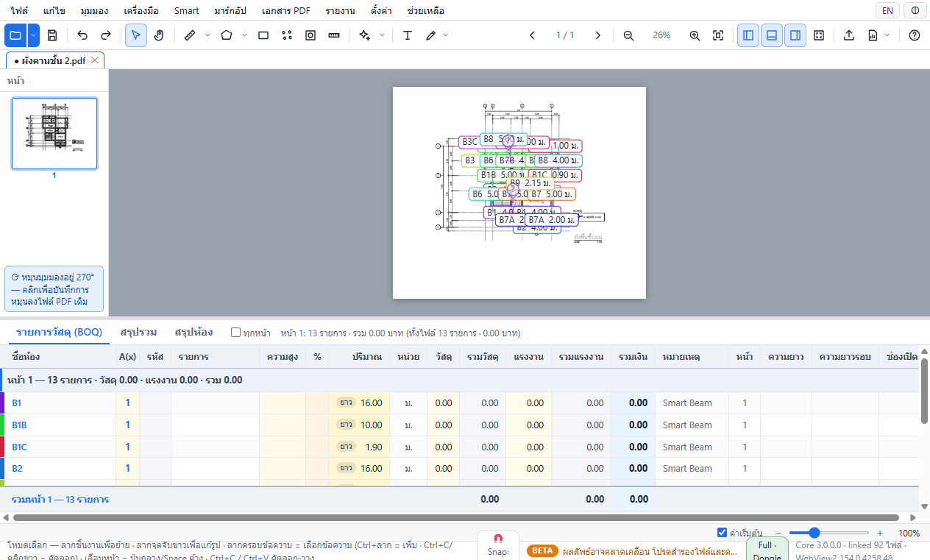Image resolution: width=930 pixels, height=560 pixels.
Task: Uncheck the ค่าเริ่มต้น checkbox
Action: pos(722,533)
